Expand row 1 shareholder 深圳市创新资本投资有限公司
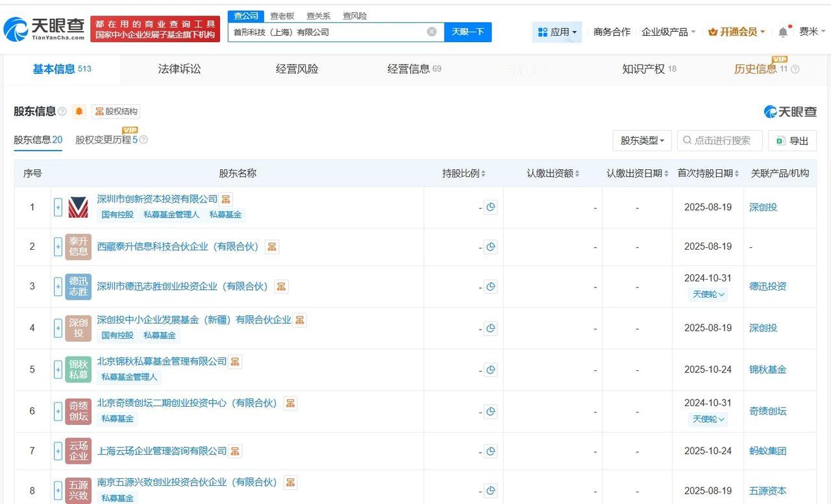The image size is (831, 504). pyautogui.click(x=58, y=208)
